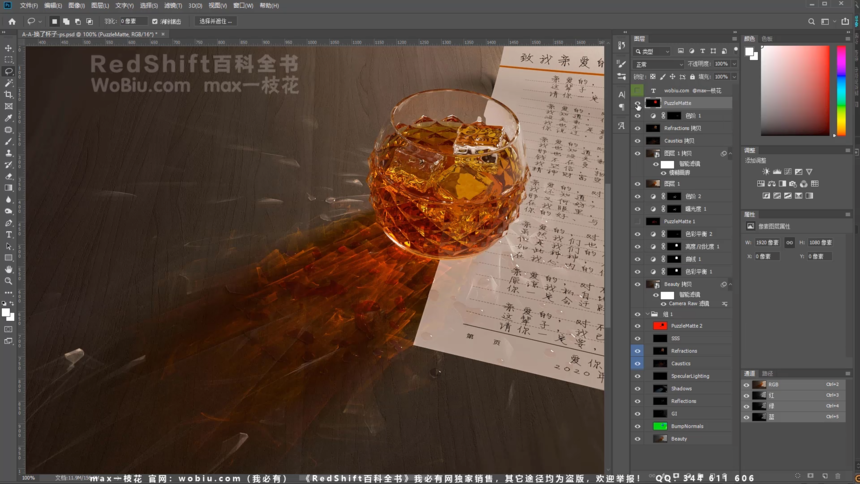Select the Horizontal Type tool
The image size is (860, 484).
pyautogui.click(x=8, y=235)
